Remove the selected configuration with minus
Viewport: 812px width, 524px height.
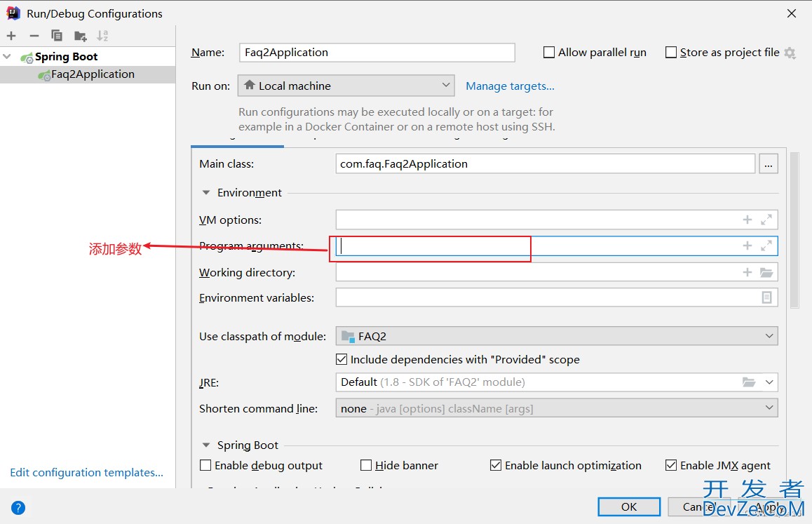point(34,36)
